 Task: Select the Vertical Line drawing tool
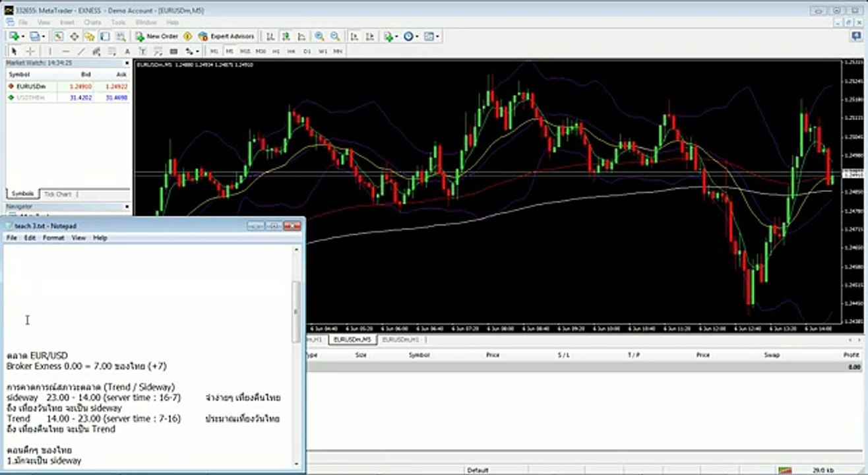click(49, 51)
